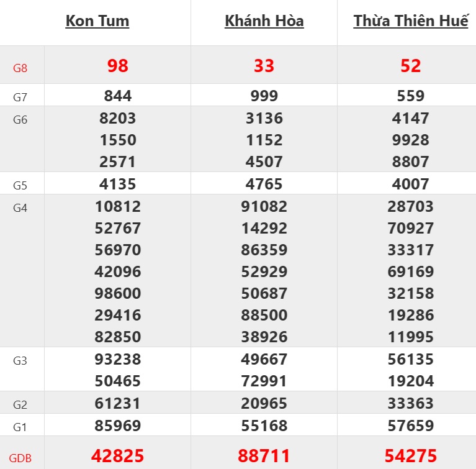Open the Kon Tum province link

[x=97, y=20]
